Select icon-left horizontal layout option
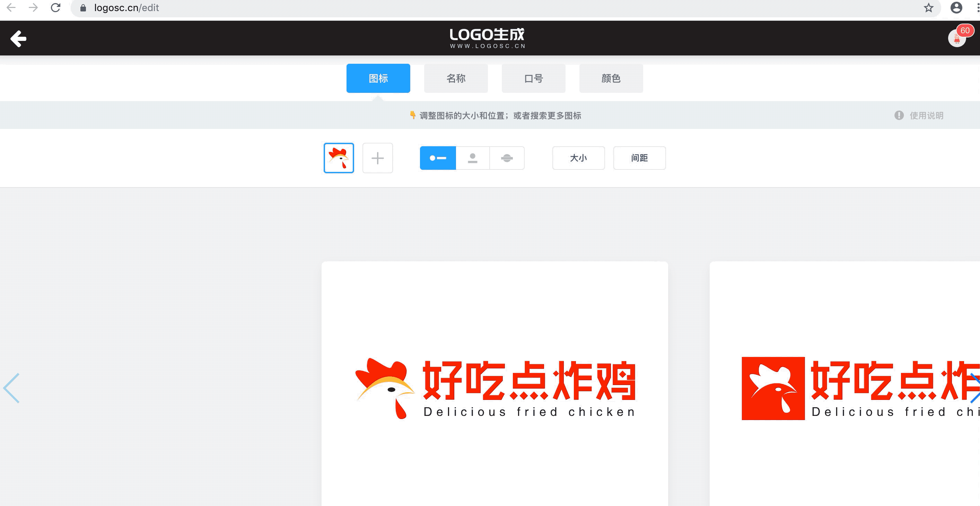 pyautogui.click(x=437, y=158)
